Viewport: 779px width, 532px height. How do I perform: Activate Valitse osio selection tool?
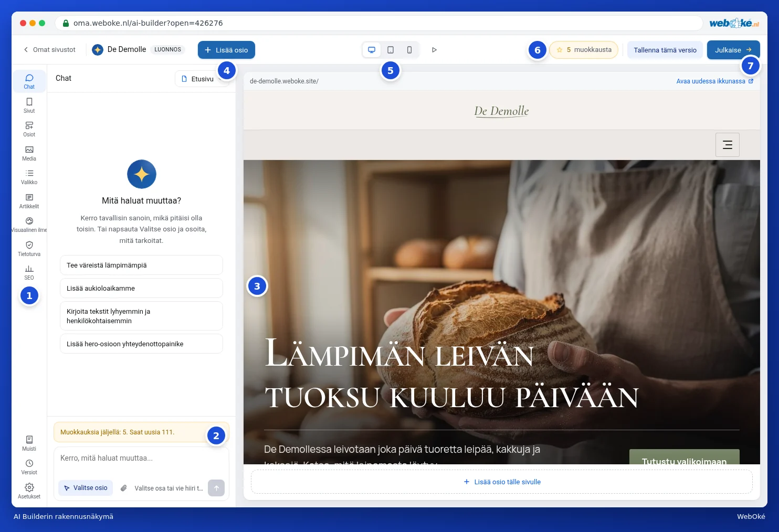pyautogui.click(x=86, y=488)
